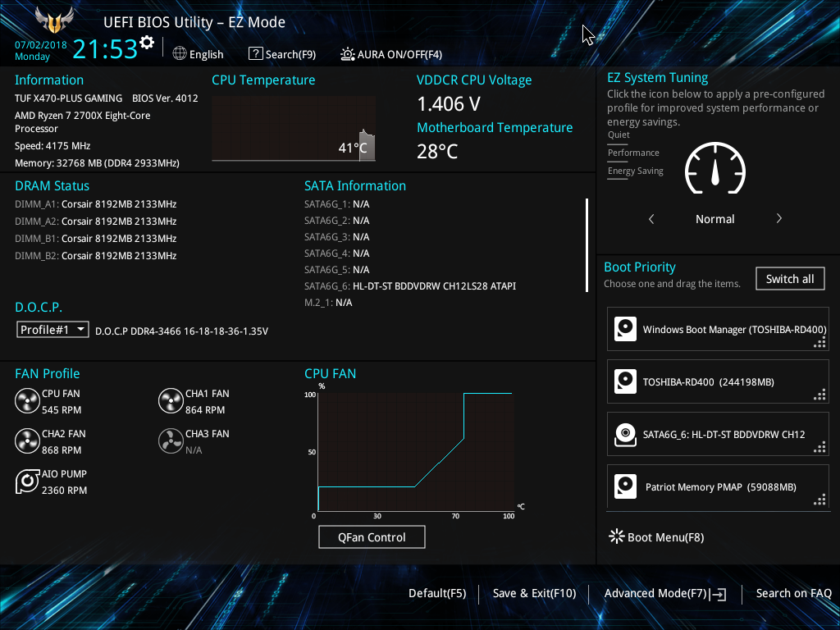
Task: Click the CPU fan curve graph
Action: click(x=416, y=452)
